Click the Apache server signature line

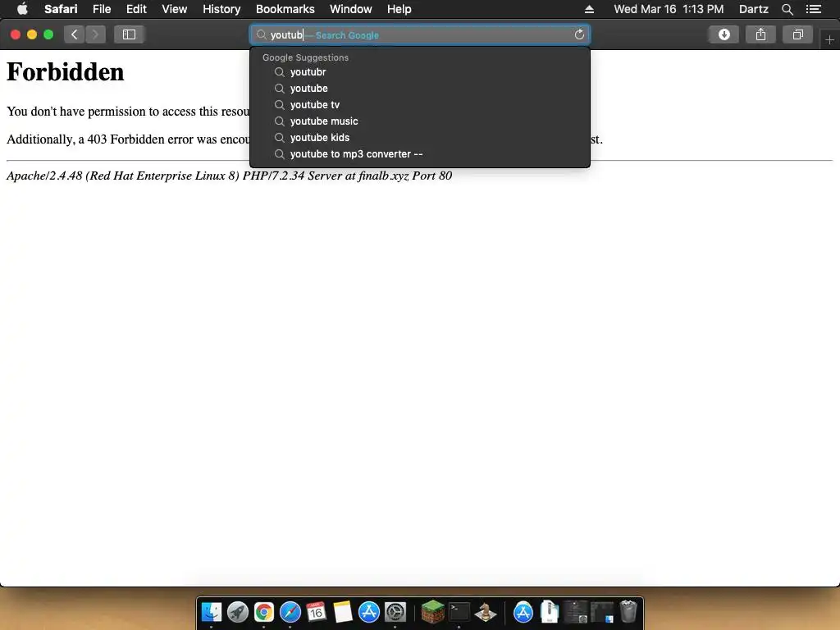[x=230, y=176]
